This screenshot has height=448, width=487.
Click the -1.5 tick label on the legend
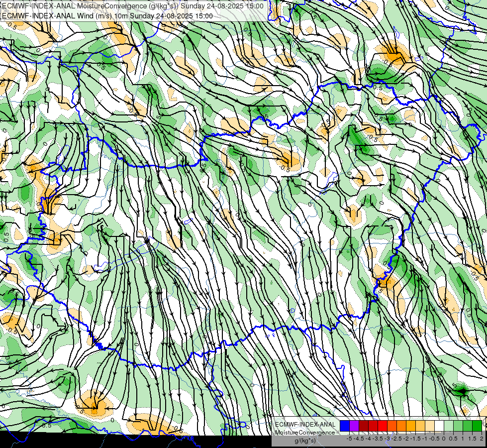pos(416,439)
